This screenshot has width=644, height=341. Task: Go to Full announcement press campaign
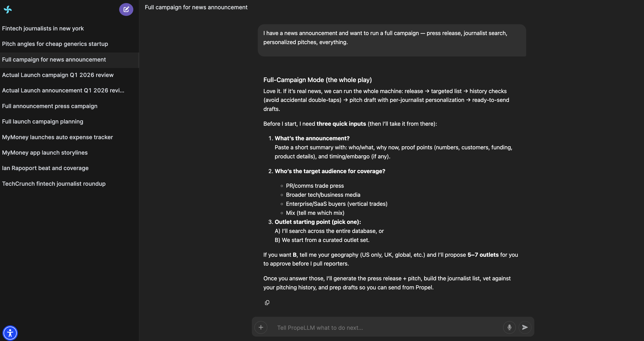50,106
